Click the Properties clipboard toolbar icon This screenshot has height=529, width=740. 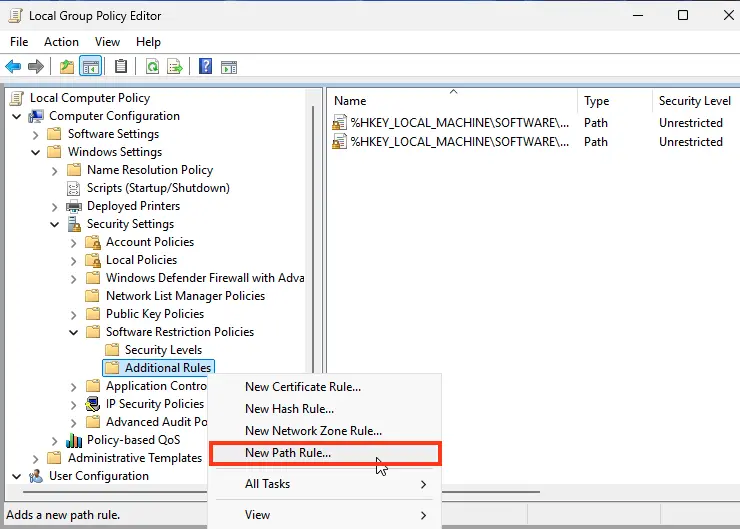pos(121,67)
